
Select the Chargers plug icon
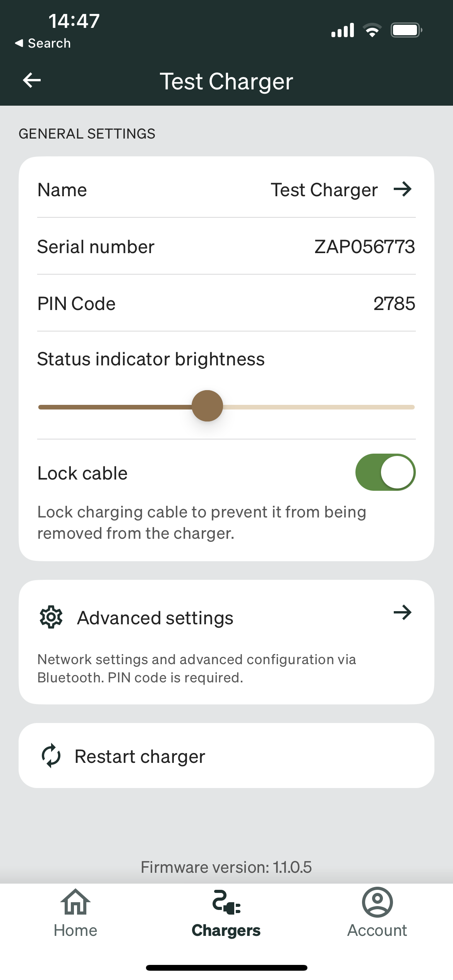click(226, 902)
